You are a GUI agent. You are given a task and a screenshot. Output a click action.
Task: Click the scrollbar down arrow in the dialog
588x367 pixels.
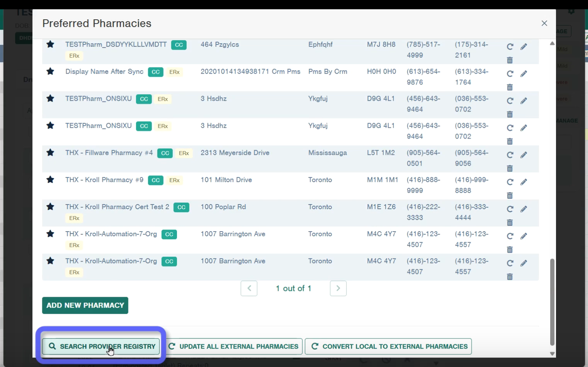coord(552,354)
